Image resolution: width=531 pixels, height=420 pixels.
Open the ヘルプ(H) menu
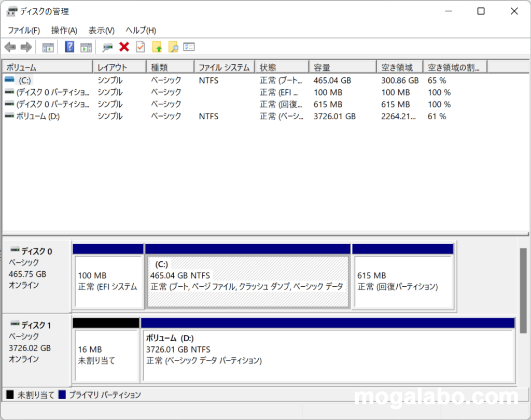pos(141,31)
